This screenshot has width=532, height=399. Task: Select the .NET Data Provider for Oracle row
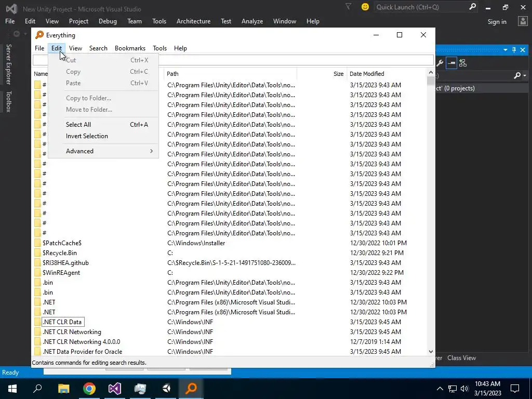pos(230,352)
